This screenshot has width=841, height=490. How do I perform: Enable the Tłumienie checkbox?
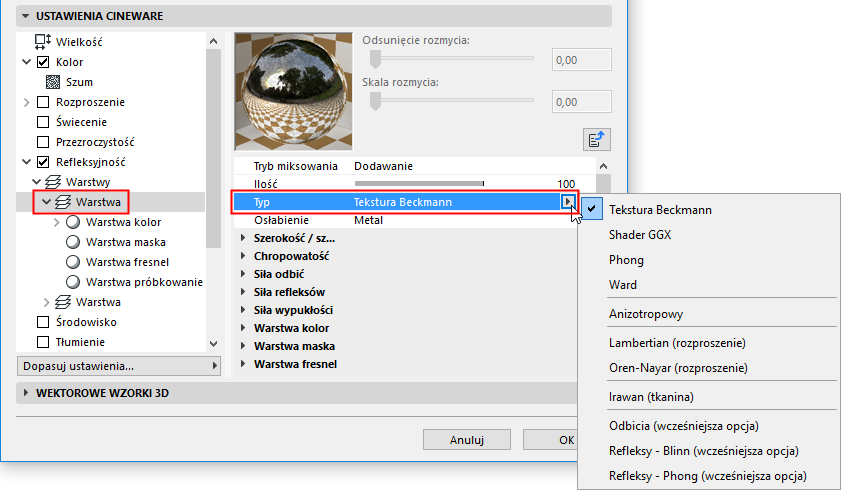tap(43, 342)
